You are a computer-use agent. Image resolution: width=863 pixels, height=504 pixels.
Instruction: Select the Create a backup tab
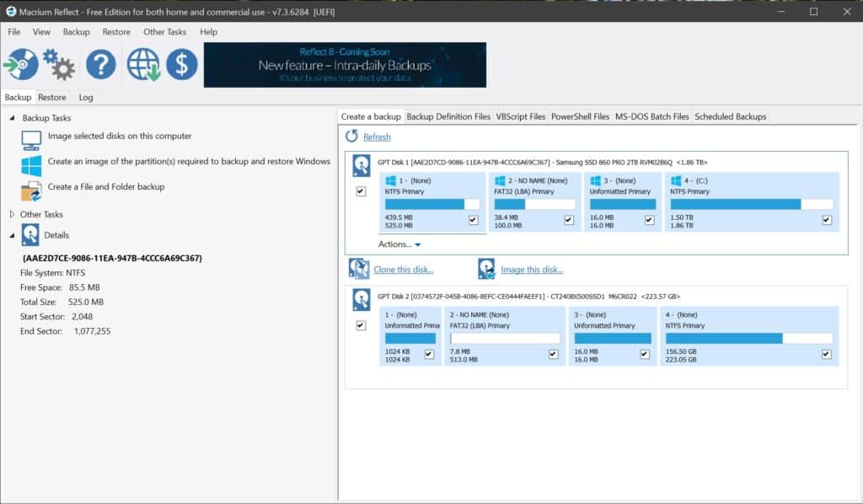tap(371, 116)
